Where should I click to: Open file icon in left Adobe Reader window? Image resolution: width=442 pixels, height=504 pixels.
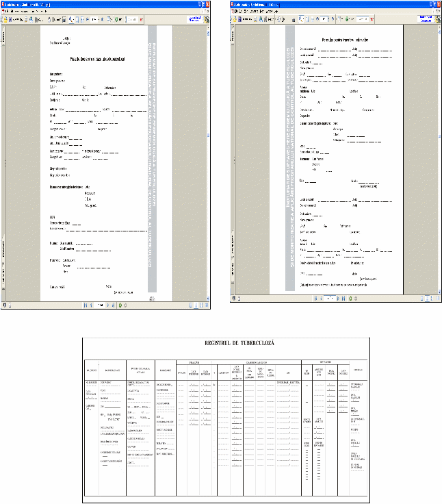pyautogui.click(x=5, y=20)
